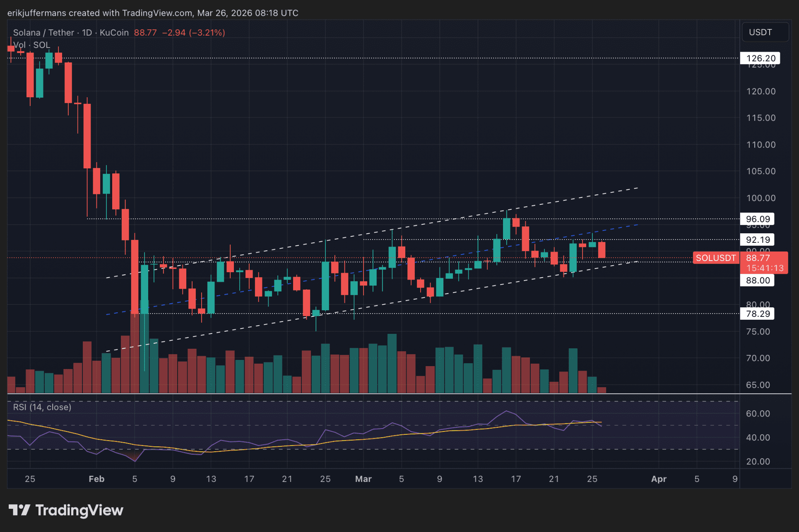Select the RSI (14, close) indicator label
This screenshot has height=532, width=799.
pyautogui.click(x=42, y=407)
